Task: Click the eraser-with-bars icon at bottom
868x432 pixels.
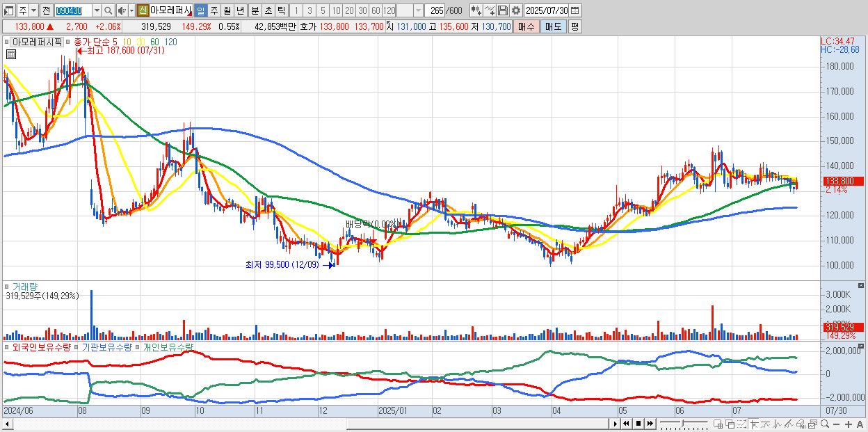Action: pyautogui.click(x=801, y=424)
